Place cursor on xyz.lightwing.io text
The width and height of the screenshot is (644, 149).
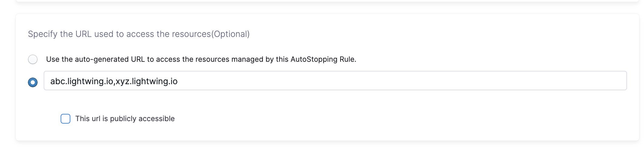[x=146, y=81]
